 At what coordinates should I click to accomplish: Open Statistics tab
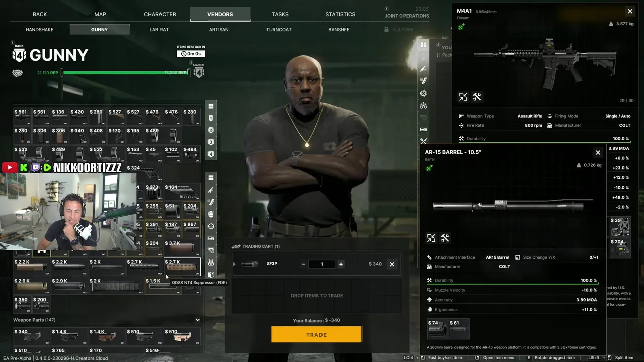[340, 14]
